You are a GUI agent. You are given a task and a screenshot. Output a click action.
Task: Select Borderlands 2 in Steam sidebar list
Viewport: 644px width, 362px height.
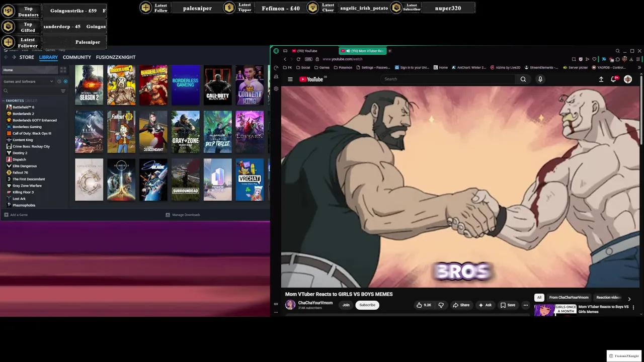23,114
